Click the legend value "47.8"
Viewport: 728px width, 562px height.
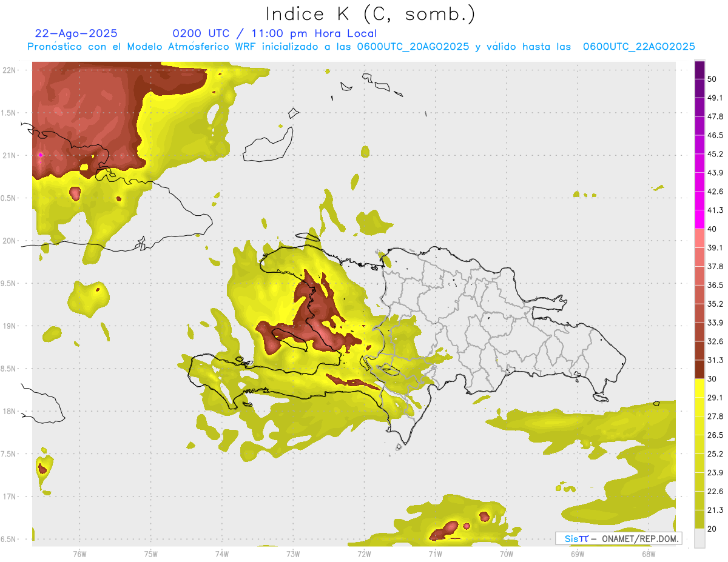pos(715,116)
